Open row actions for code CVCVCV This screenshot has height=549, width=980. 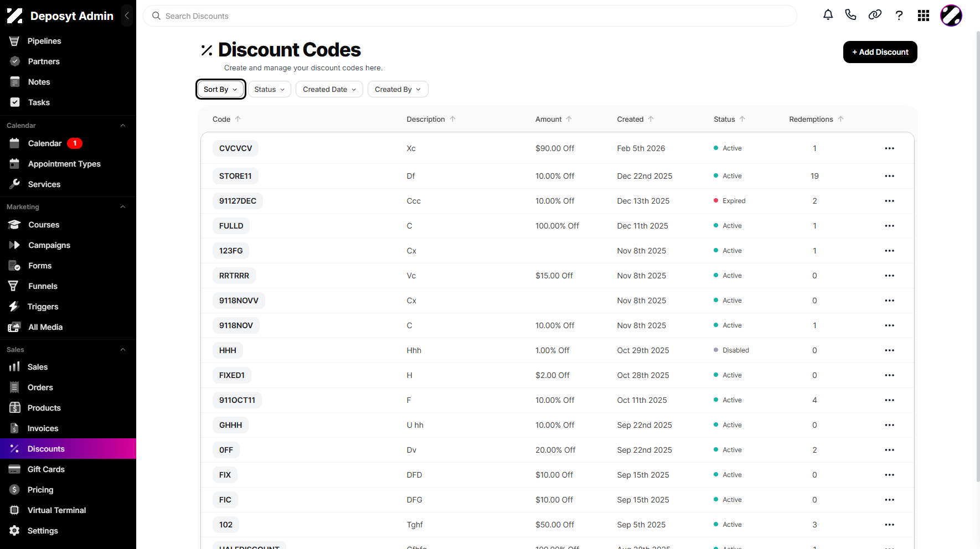[x=890, y=148]
